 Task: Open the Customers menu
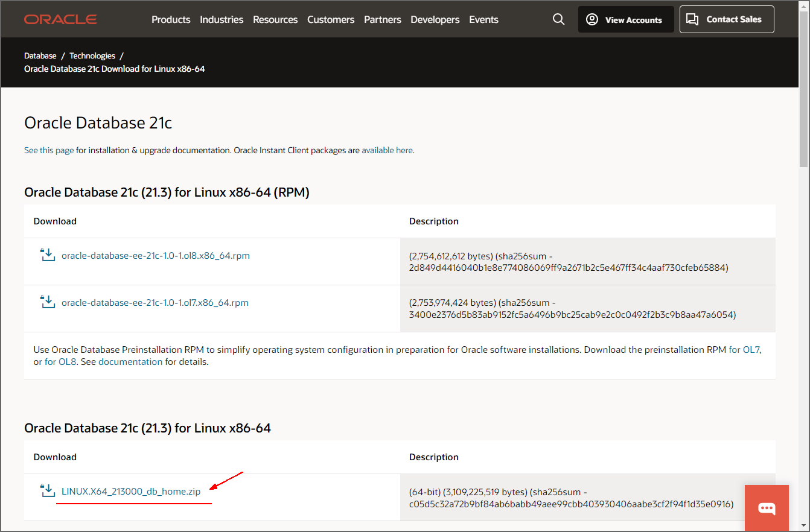coord(331,19)
